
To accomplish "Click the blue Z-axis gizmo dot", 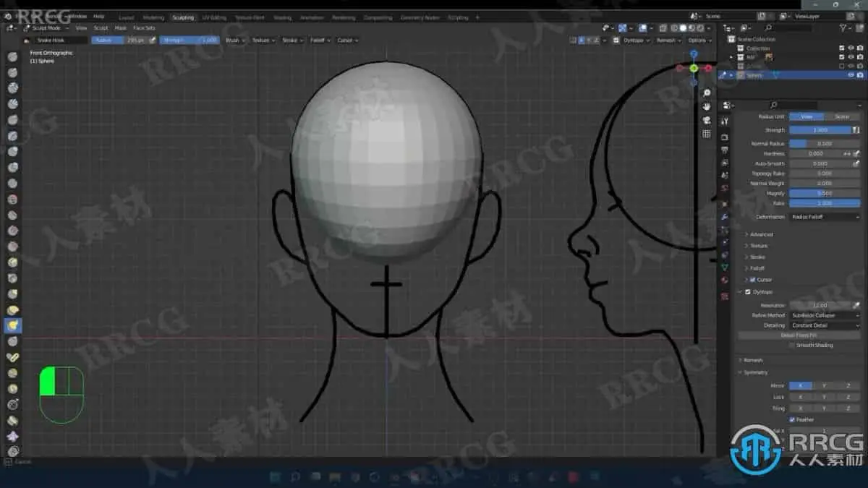I will (694, 53).
